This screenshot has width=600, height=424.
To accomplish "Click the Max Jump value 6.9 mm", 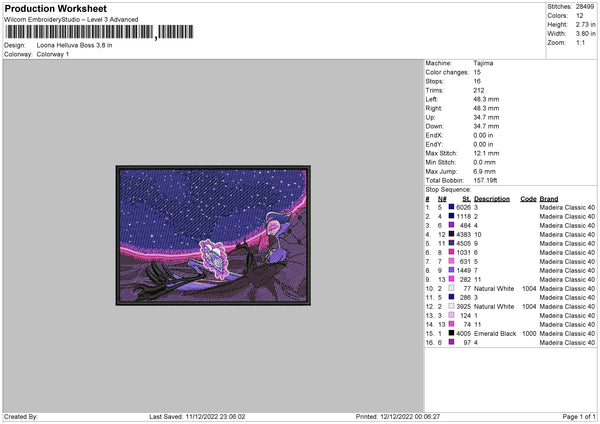I will point(484,171).
